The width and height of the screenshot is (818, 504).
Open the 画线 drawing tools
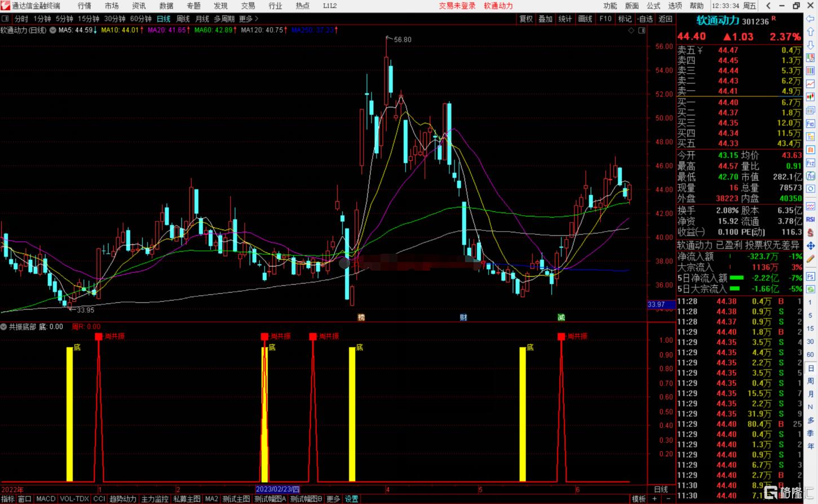click(585, 19)
